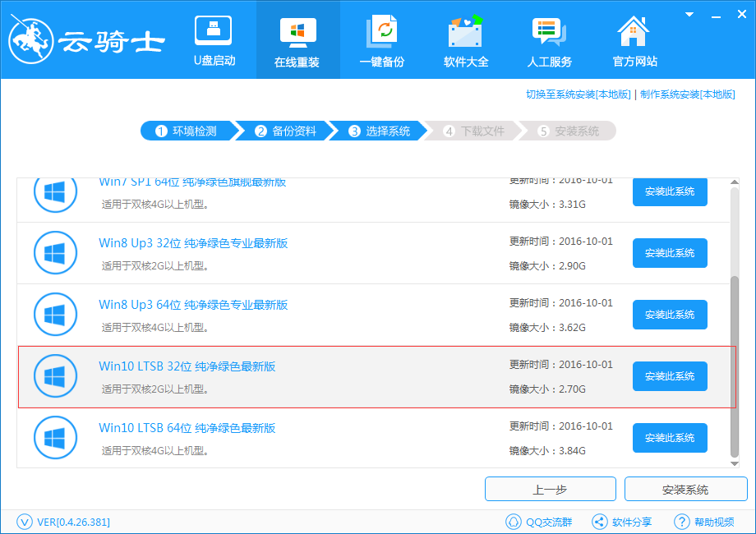Click the 上一步 button

(550, 489)
